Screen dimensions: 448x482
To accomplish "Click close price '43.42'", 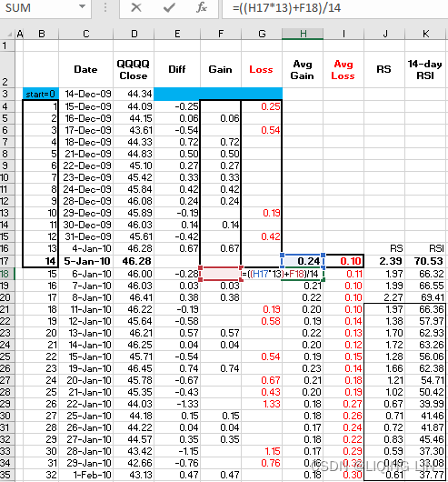I will click(x=134, y=451).
